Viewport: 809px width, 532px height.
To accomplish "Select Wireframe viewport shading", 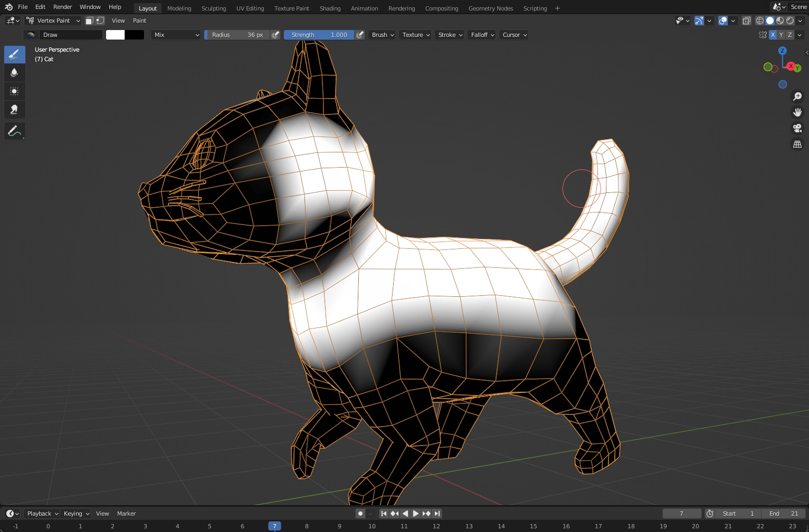I will coord(759,21).
